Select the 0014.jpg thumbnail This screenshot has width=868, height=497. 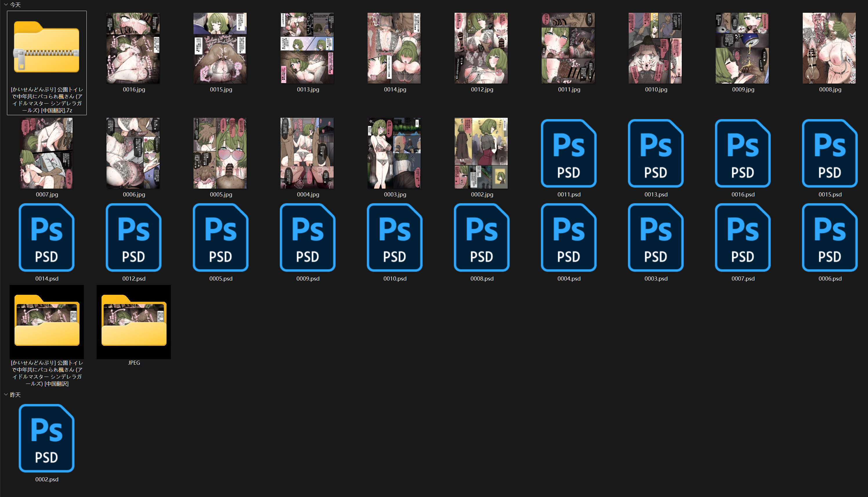394,48
